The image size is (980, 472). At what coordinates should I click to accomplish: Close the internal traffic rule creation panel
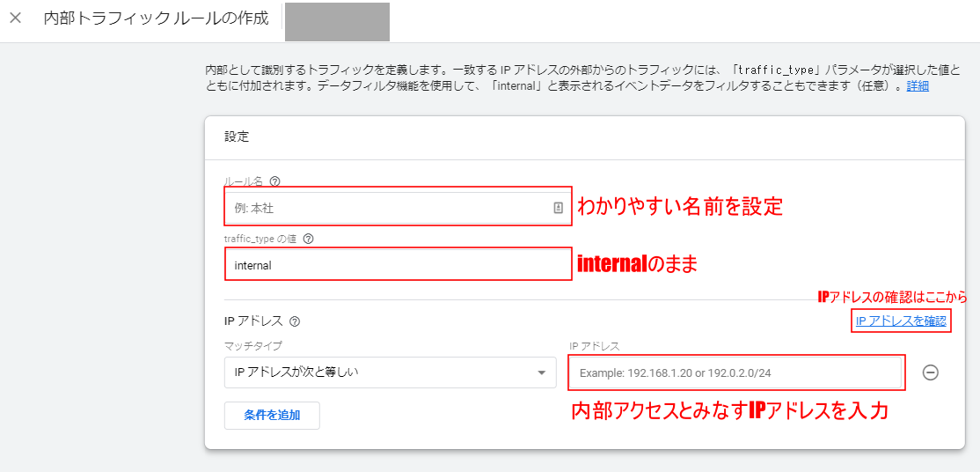click(x=16, y=18)
